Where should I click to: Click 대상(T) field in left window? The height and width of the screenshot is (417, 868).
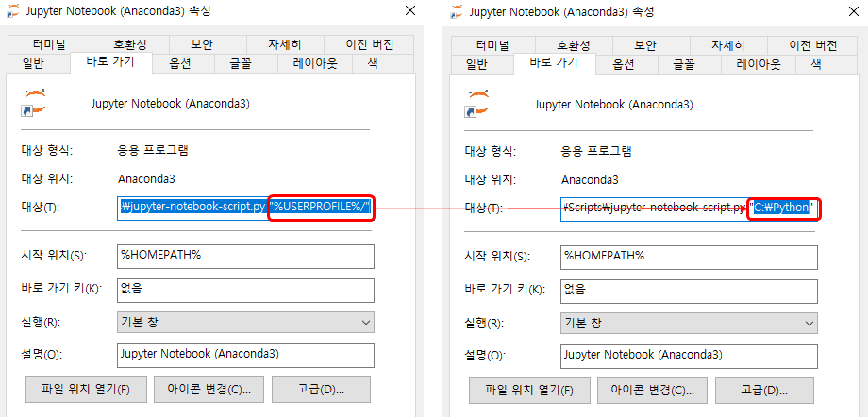[245, 208]
